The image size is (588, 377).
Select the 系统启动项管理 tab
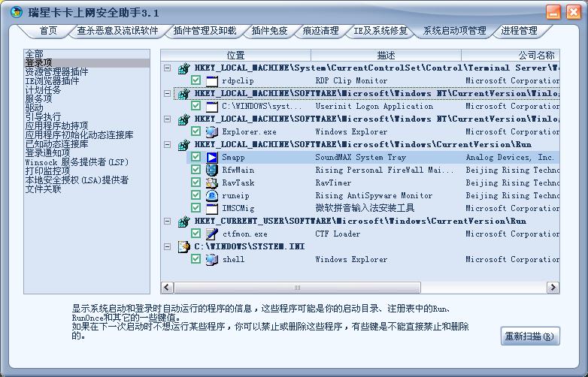tap(454, 31)
